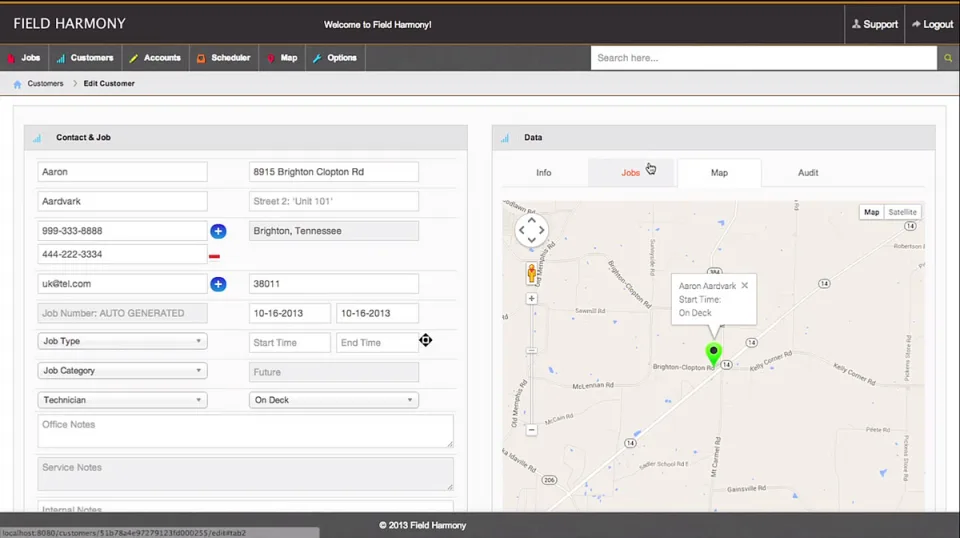This screenshot has width=960, height=538.
Task: Remove the 444-222-3334 phone number
Action: pyautogui.click(x=214, y=256)
